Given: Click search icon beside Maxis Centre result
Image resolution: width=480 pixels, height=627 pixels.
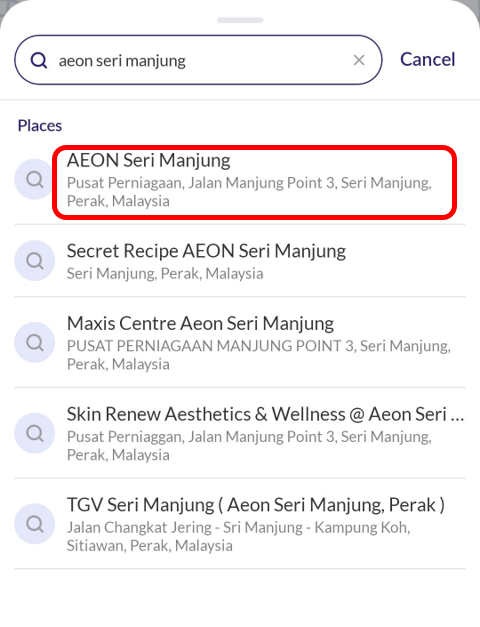Looking at the screenshot, I should coord(34,342).
